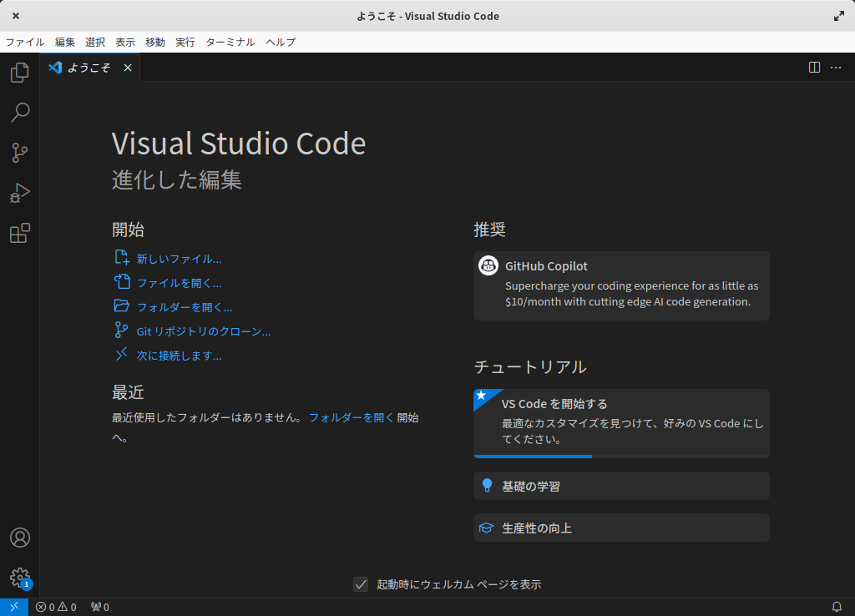This screenshot has width=855, height=616.
Task: Open the editor More Actions ellipsis
Action: pos(835,67)
